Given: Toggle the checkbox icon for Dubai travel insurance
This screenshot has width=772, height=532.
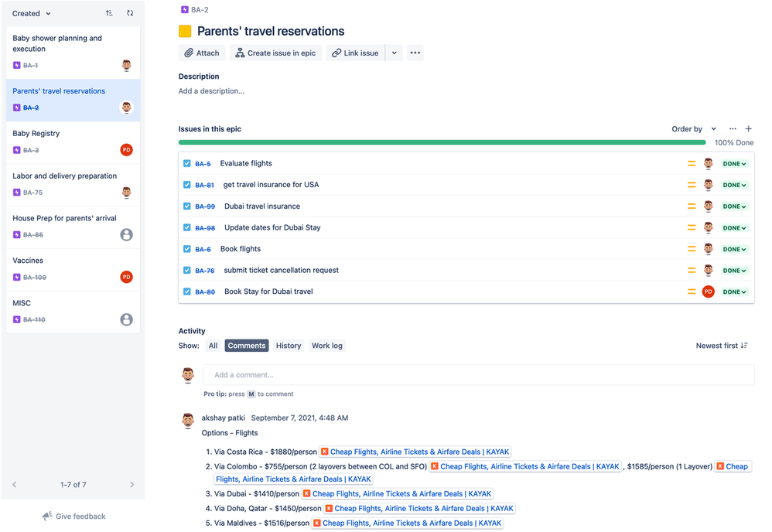Looking at the screenshot, I should tap(187, 206).
